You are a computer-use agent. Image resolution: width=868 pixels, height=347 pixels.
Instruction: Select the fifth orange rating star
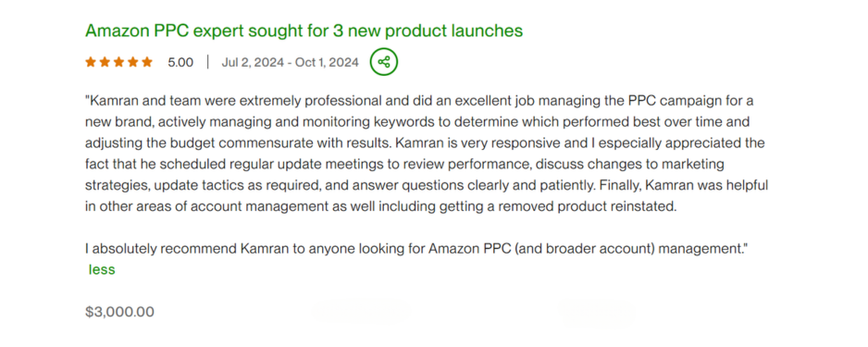[x=147, y=62]
